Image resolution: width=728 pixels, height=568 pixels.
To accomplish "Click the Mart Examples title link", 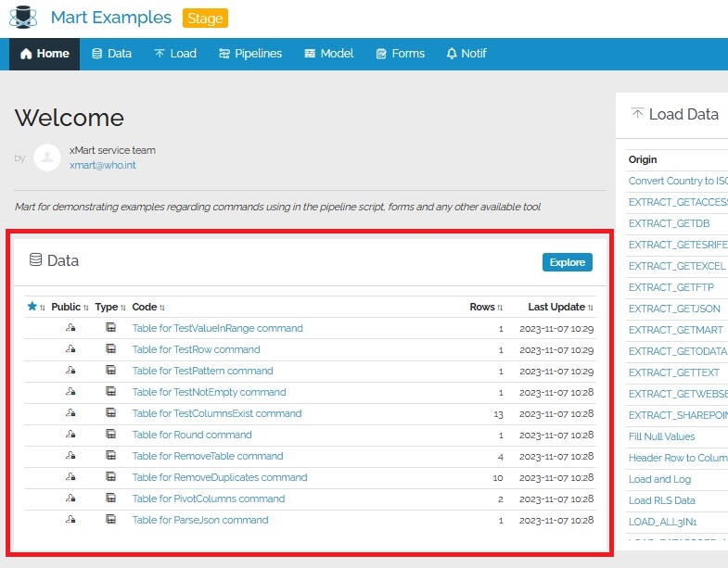I will pos(111,18).
